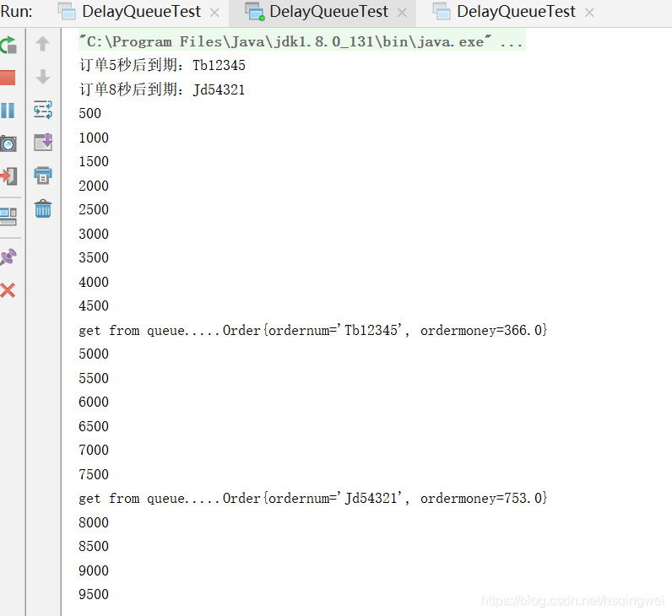Click line mentioning Tb12345 expiring in 5 seconds
Screen dimensions: 672x616
coord(162,65)
